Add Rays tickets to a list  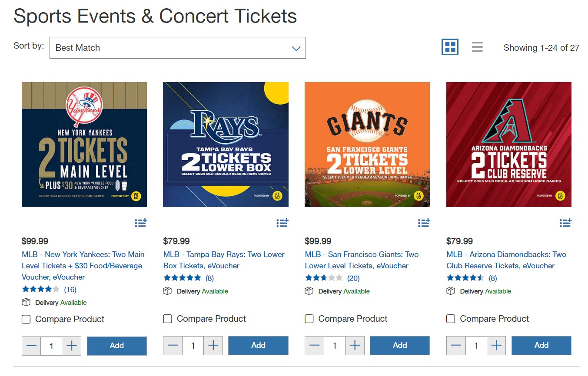pos(282,223)
